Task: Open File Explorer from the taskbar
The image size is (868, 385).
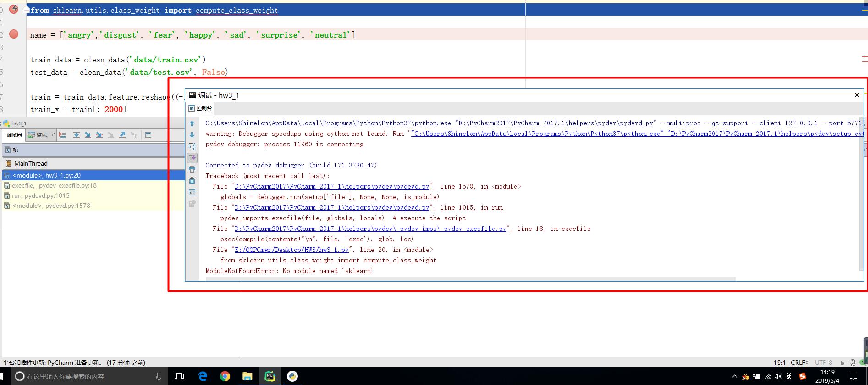Action: click(x=247, y=376)
